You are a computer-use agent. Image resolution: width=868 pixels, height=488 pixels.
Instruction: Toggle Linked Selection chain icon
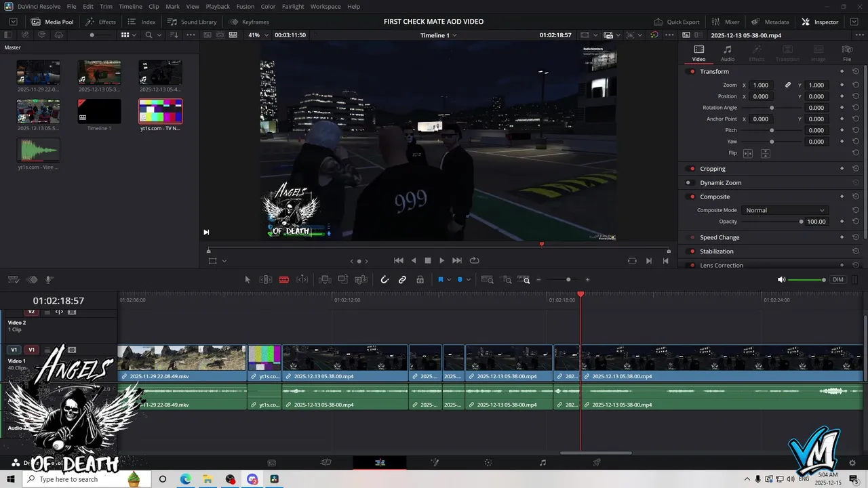[402, 279]
